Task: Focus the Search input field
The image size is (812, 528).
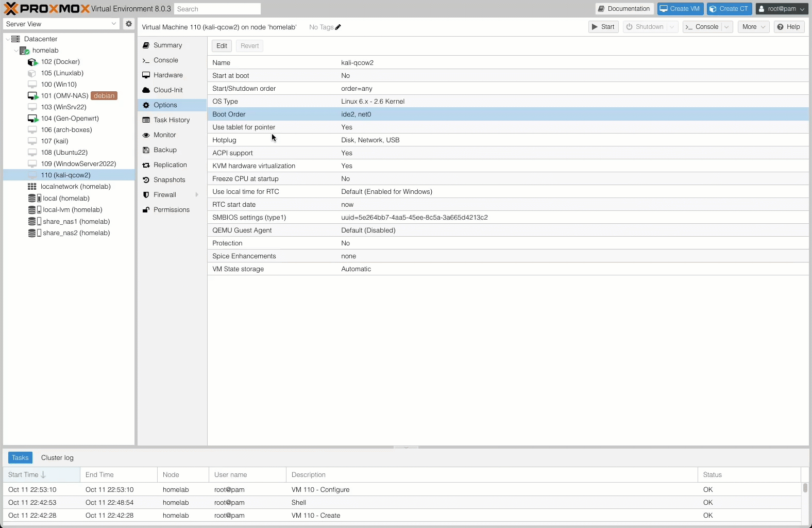Action: coord(217,9)
